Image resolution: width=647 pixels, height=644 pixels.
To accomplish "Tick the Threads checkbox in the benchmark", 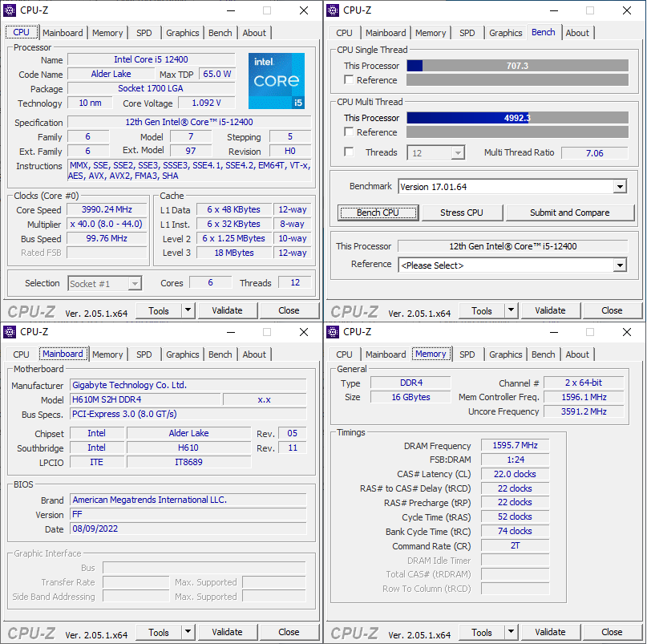I will point(349,152).
